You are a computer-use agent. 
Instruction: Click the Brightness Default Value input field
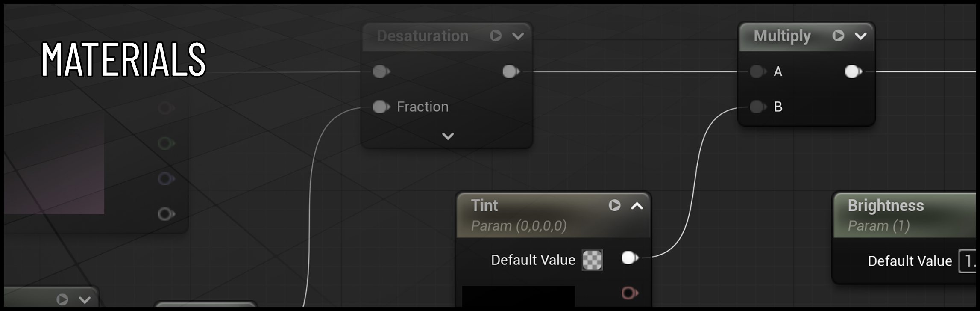[x=968, y=261]
